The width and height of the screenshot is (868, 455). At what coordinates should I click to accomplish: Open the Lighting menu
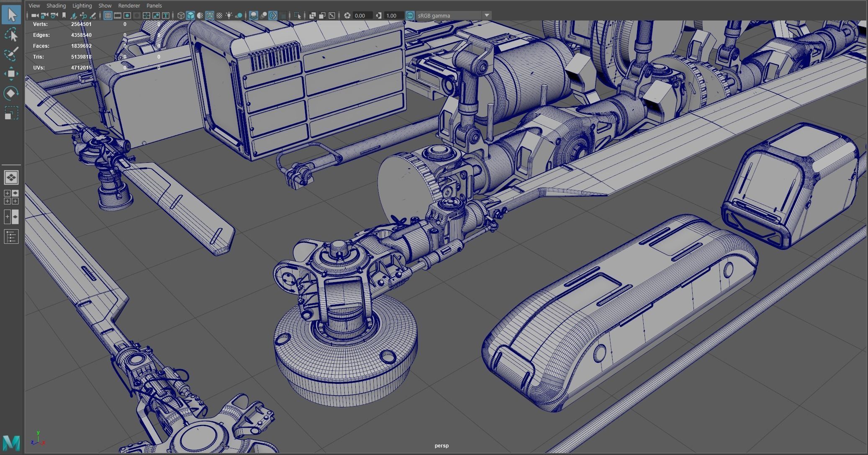(82, 5)
